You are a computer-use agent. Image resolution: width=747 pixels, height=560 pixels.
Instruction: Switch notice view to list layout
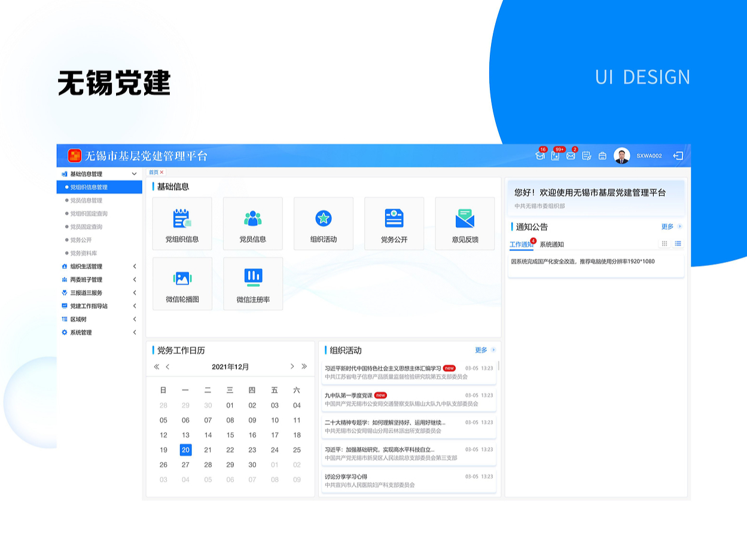click(679, 243)
